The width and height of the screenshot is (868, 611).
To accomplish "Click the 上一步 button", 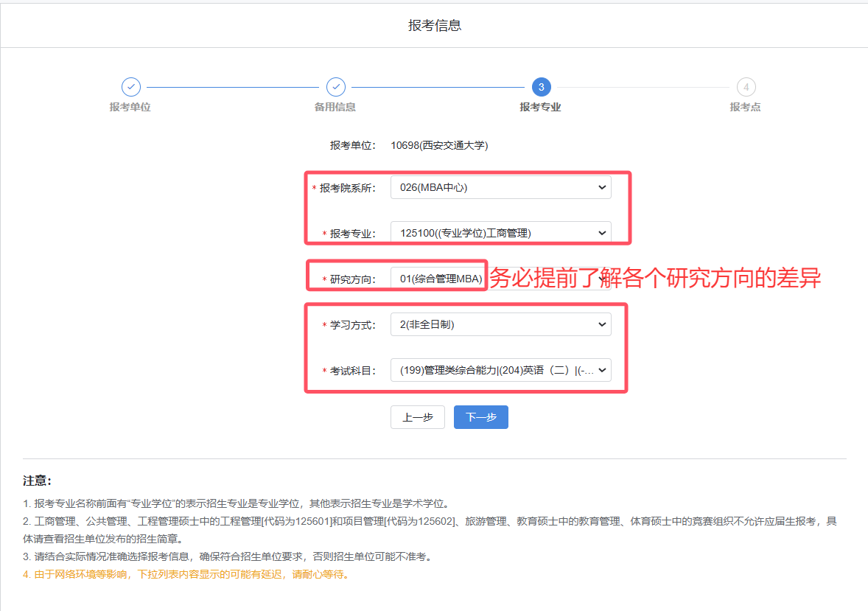I will point(417,417).
